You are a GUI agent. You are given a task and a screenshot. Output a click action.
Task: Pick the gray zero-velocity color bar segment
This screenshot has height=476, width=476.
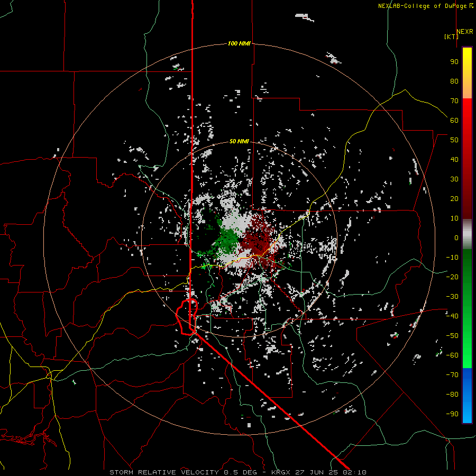point(467,234)
